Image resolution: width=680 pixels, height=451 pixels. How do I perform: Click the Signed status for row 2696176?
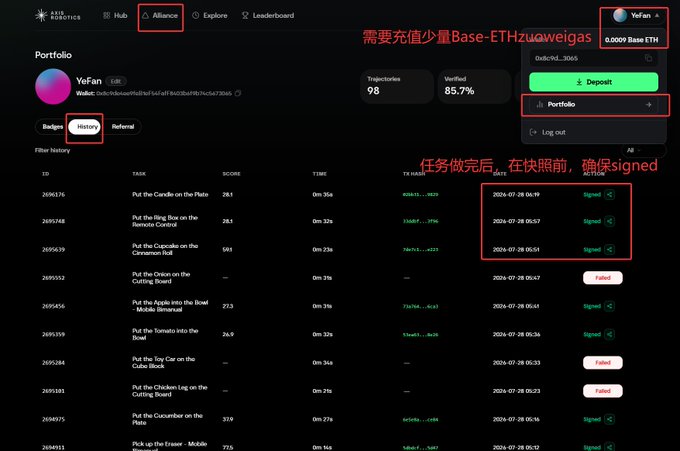pyautogui.click(x=592, y=195)
